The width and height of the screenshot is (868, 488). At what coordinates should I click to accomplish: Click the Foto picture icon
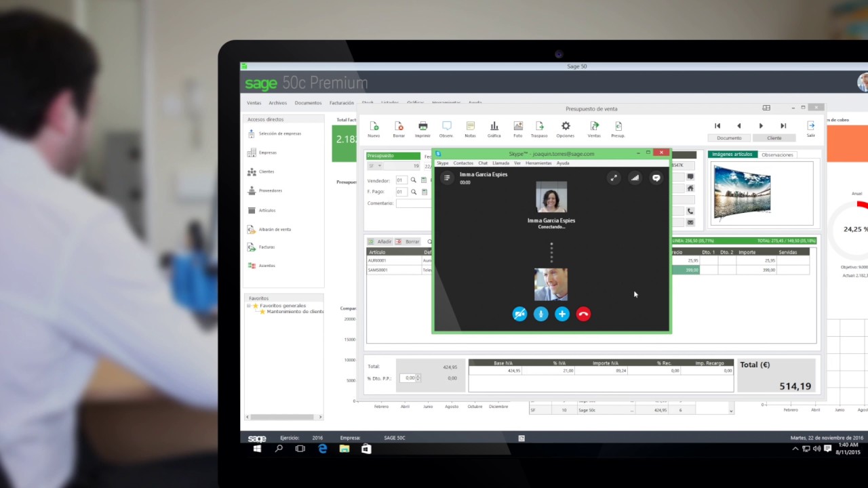point(518,126)
